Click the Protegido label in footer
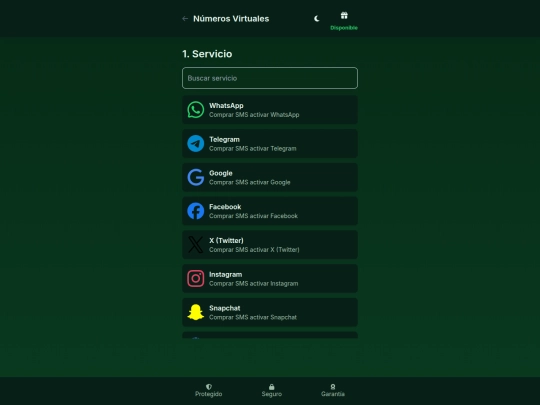This screenshot has height=405, width=540. [x=208, y=394]
